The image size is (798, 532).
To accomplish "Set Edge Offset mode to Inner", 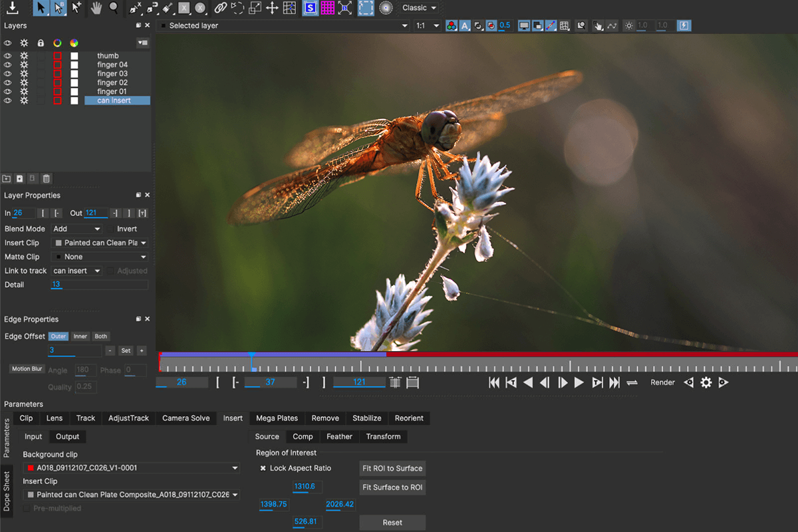I will click(80, 336).
